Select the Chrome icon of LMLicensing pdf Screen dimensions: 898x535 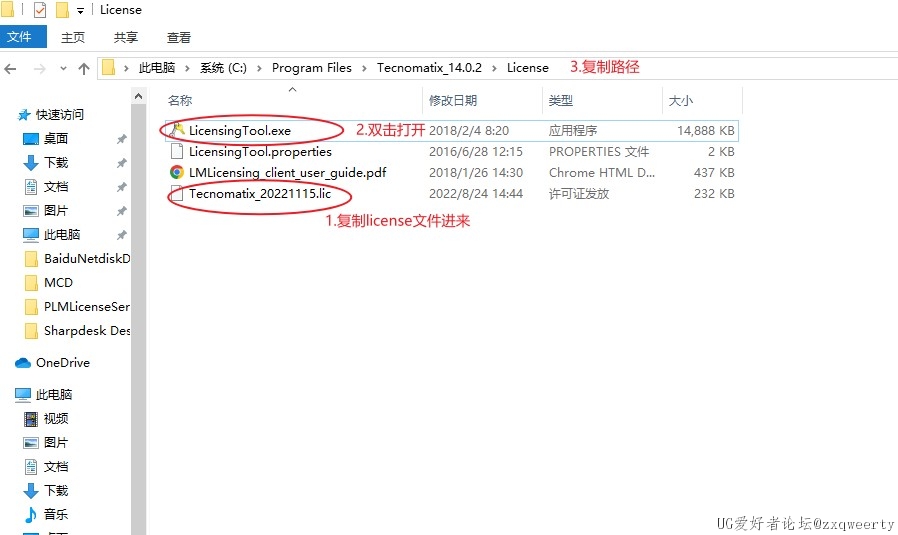click(177, 172)
